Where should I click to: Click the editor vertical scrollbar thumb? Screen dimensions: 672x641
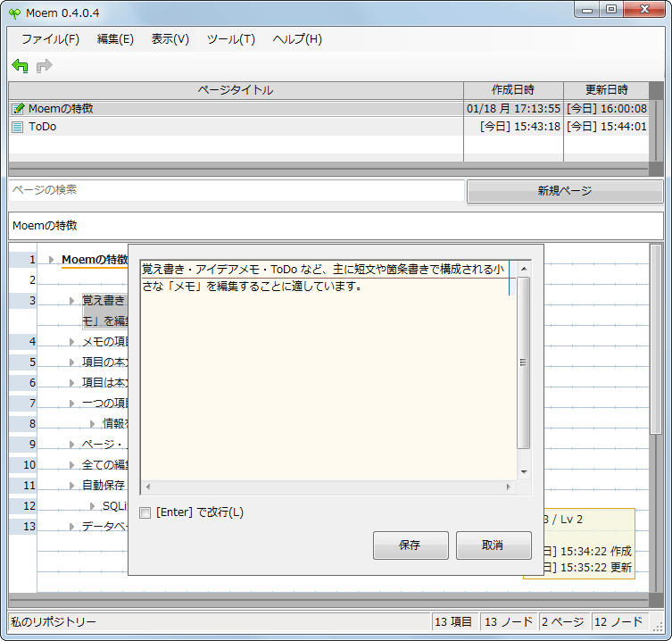point(523,362)
